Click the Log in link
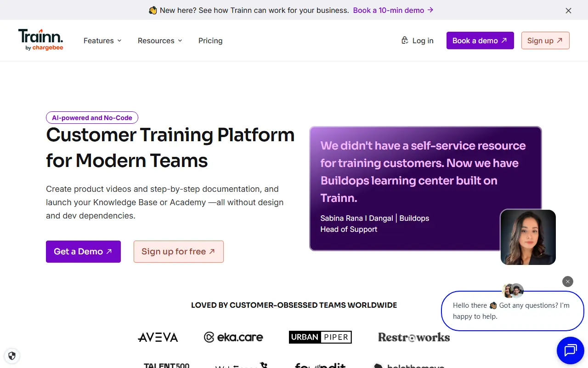The height and width of the screenshot is (368, 588). click(417, 40)
